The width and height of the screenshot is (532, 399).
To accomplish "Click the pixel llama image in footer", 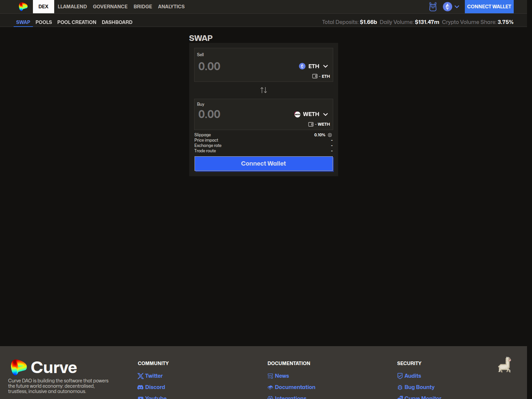I will click(x=504, y=365).
